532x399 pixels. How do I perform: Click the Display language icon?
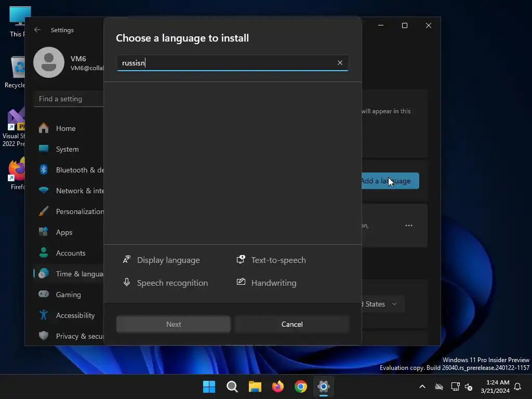pos(127,260)
